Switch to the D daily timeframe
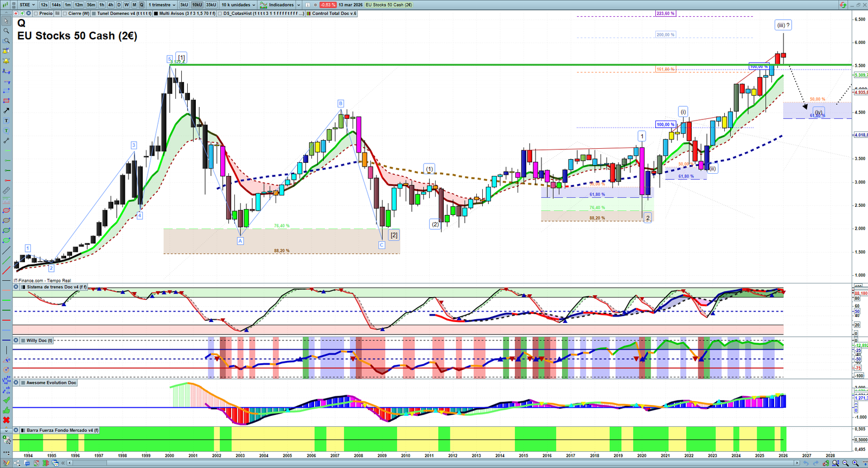Screen dimensions: 868x468 [x=119, y=5]
